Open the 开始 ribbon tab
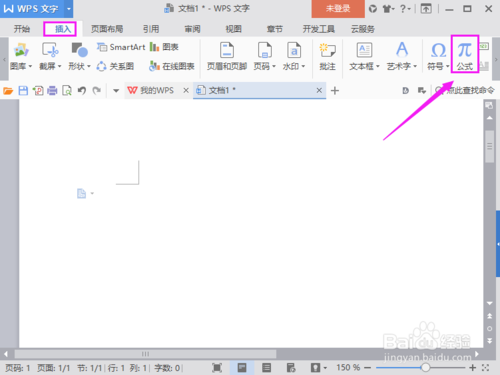500x375 pixels. pyautogui.click(x=22, y=29)
